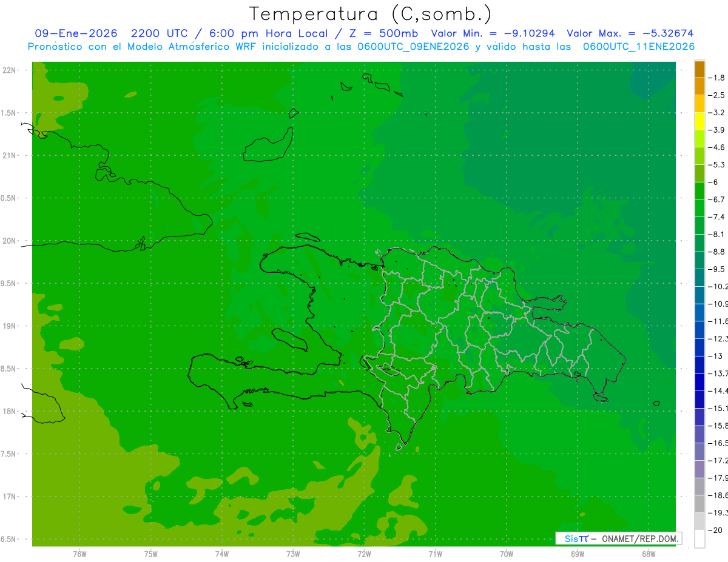Click the "76W" longitude label
This screenshot has height=562, width=728.
pos(79,554)
